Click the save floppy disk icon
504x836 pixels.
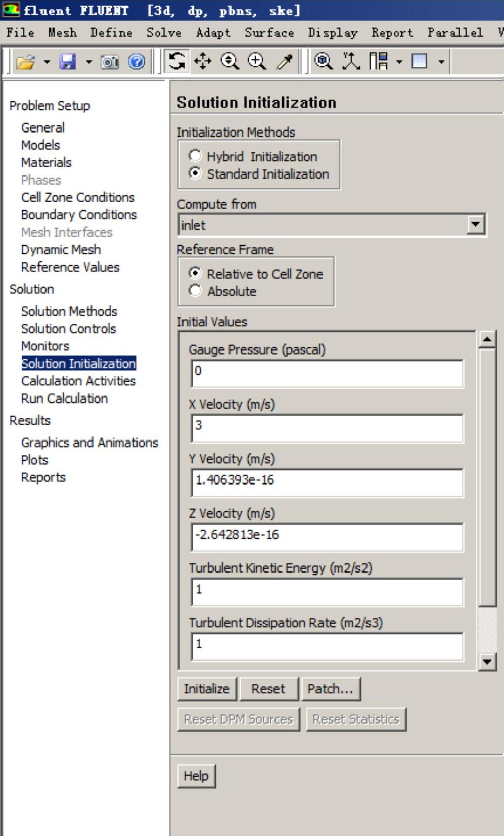(x=67, y=62)
